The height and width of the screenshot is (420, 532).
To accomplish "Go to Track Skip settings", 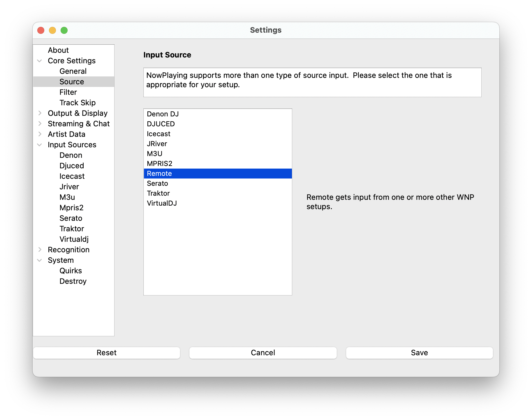I will (x=77, y=103).
